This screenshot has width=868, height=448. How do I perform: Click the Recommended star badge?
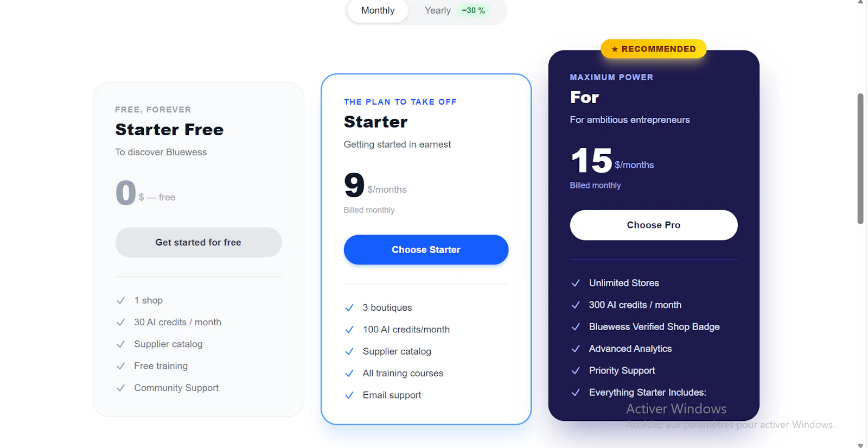click(653, 49)
